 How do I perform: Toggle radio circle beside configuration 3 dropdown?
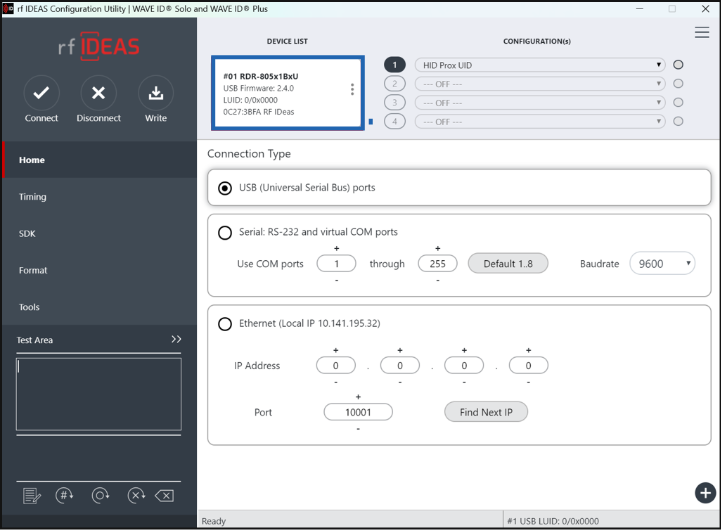click(678, 103)
